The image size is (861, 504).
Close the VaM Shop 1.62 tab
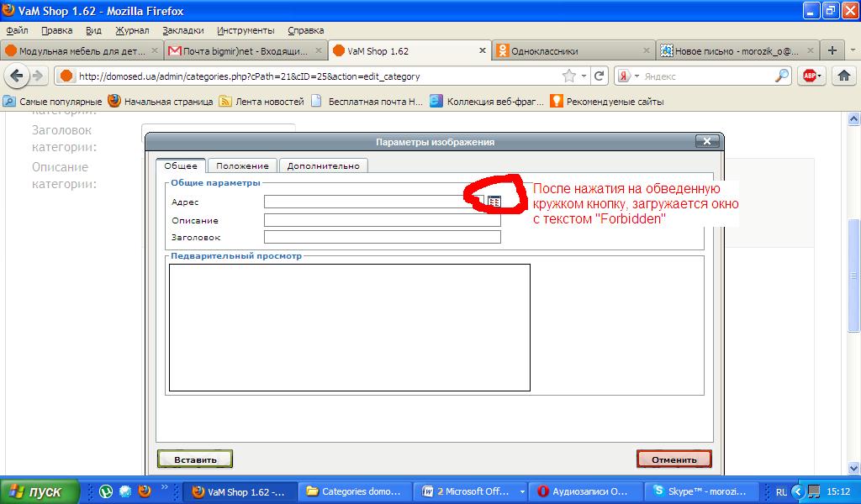pos(483,50)
